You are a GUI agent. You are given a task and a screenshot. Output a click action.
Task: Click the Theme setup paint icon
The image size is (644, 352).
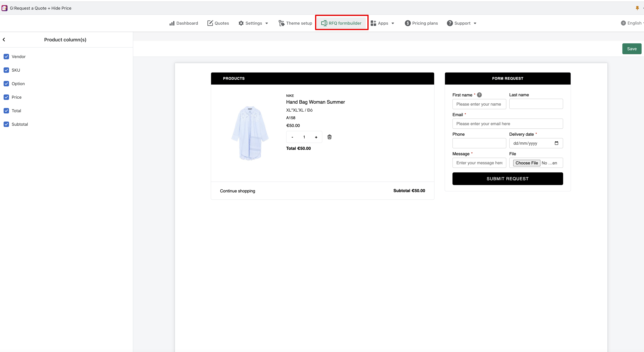282,23
